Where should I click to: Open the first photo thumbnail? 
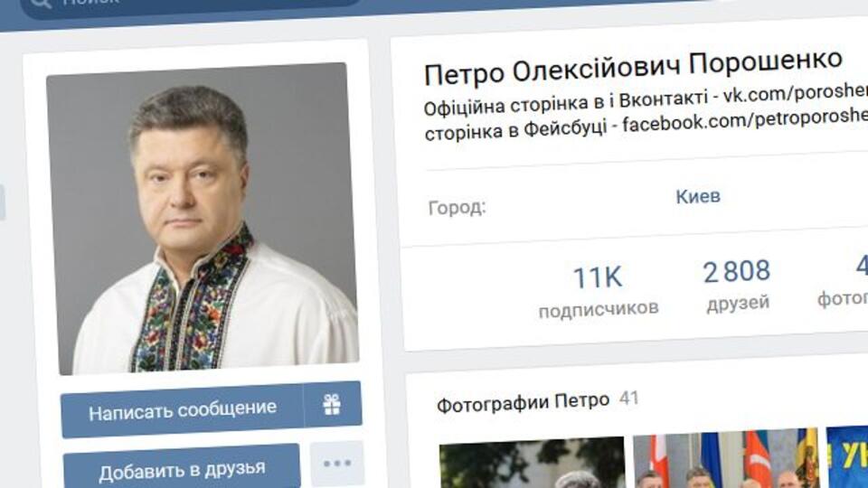point(533,463)
